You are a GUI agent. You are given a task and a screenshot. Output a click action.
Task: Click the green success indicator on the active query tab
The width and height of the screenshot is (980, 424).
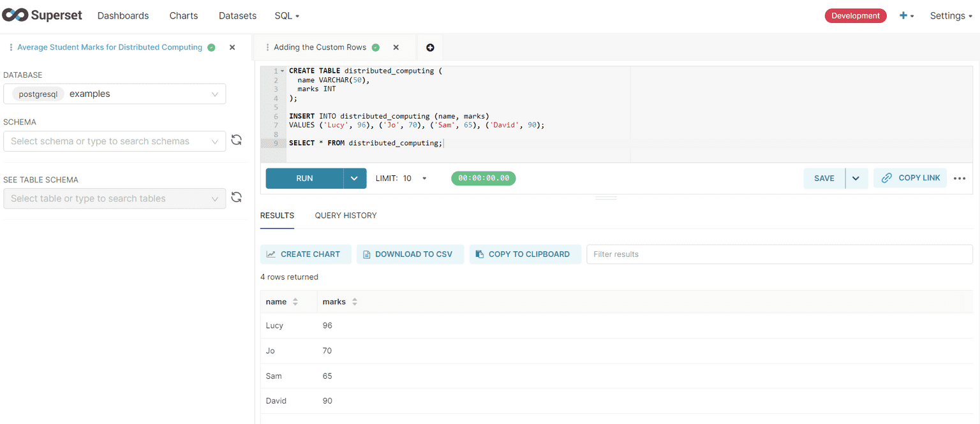point(375,47)
